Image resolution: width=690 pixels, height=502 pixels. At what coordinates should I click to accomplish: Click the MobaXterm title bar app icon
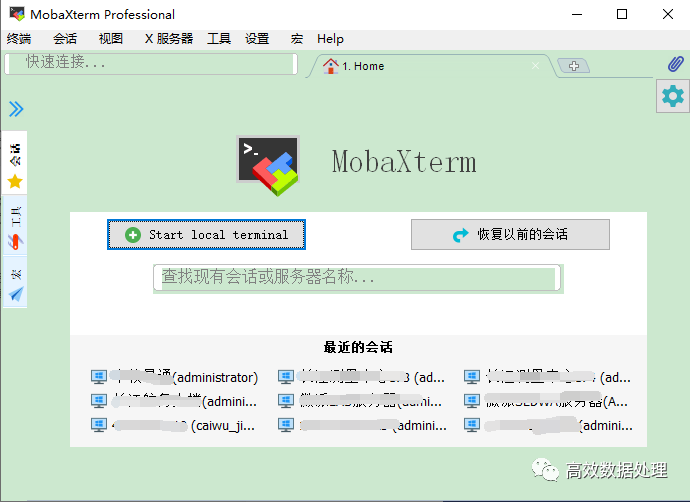click(x=17, y=14)
